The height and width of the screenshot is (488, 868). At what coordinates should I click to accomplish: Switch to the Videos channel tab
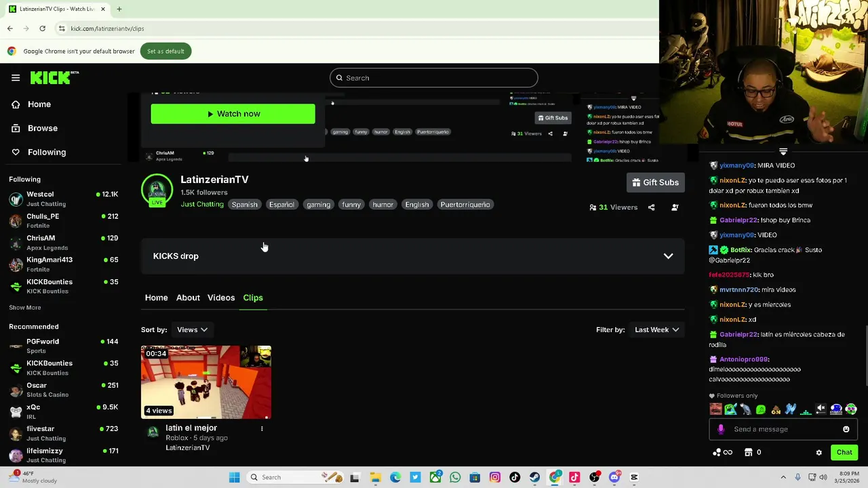coord(221,298)
